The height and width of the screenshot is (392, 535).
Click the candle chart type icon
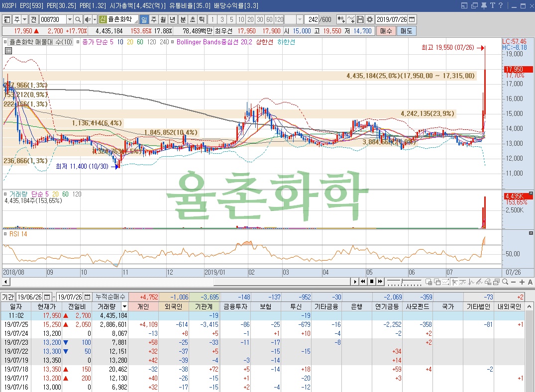click(x=341, y=19)
